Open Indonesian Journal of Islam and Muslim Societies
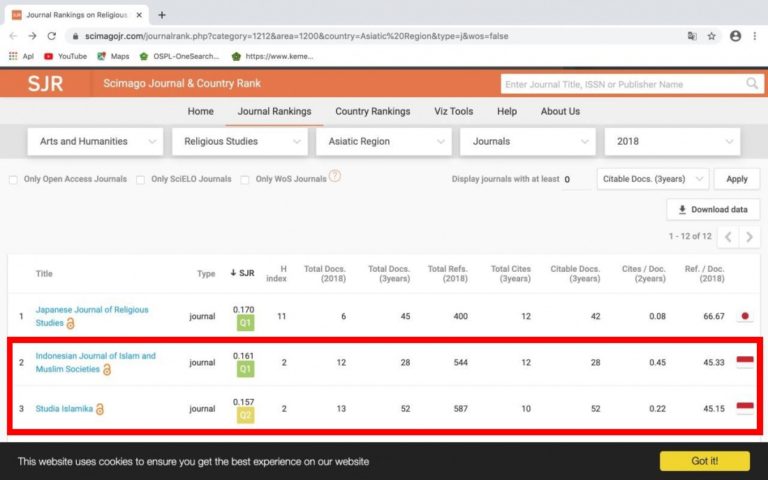This screenshot has height=480, width=768. 96,362
